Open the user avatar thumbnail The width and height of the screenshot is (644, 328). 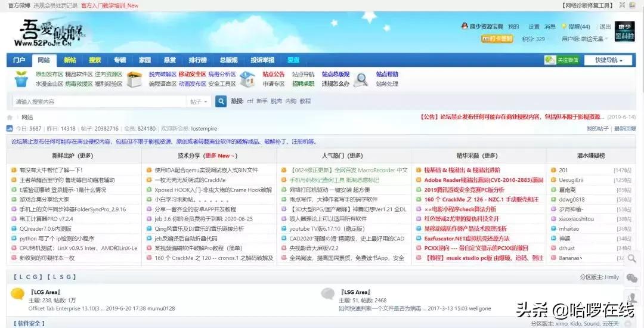tap(624, 32)
